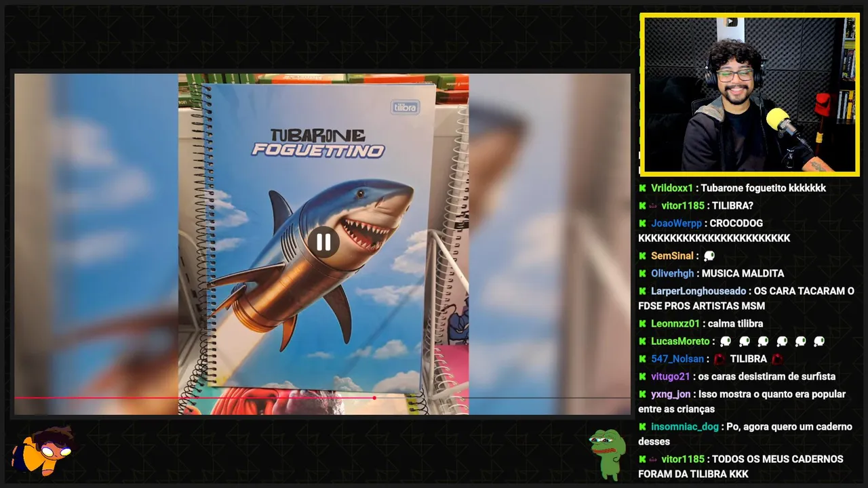The height and width of the screenshot is (488, 868).
Task: Click the Kick badge beside JoaoWerpp
Action: [642, 224]
